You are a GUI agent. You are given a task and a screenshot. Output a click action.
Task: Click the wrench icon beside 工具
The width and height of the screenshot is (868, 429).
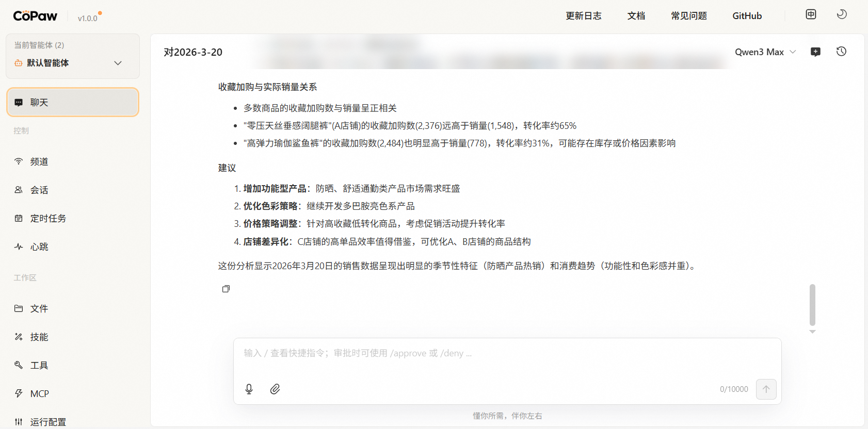point(19,365)
